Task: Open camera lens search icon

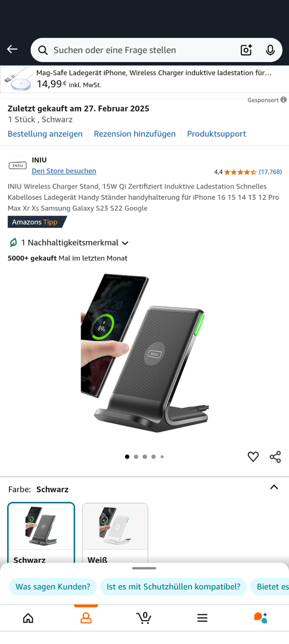Action: click(x=246, y=50)
